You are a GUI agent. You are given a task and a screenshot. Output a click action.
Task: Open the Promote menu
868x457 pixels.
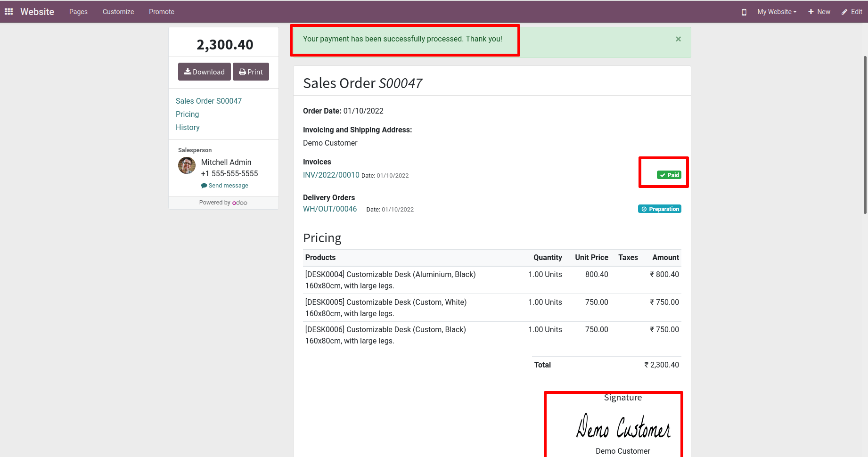click(x=162, y=12)
